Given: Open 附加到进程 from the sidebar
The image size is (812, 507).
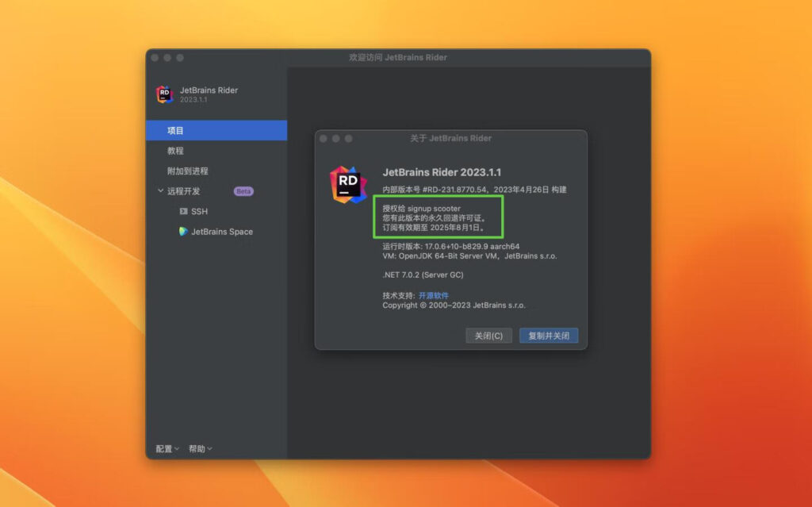Looking at the screenshot, I should [x=186, y=171].
